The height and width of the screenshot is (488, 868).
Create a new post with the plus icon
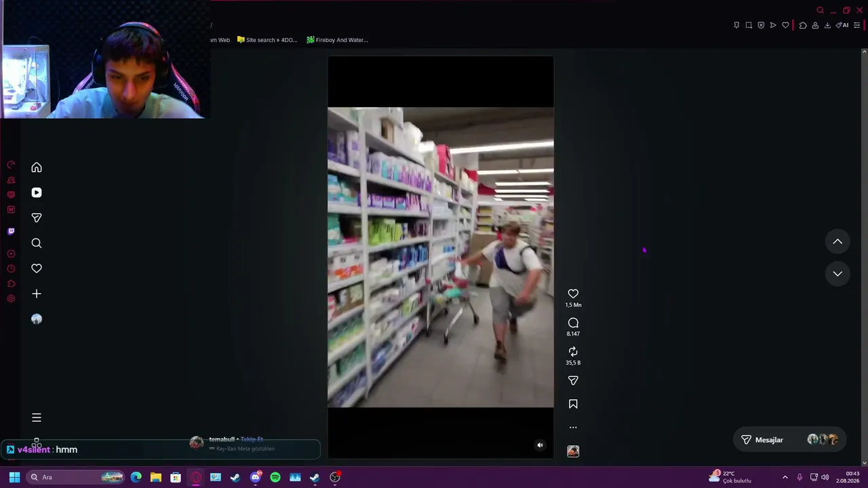(37, 293)
